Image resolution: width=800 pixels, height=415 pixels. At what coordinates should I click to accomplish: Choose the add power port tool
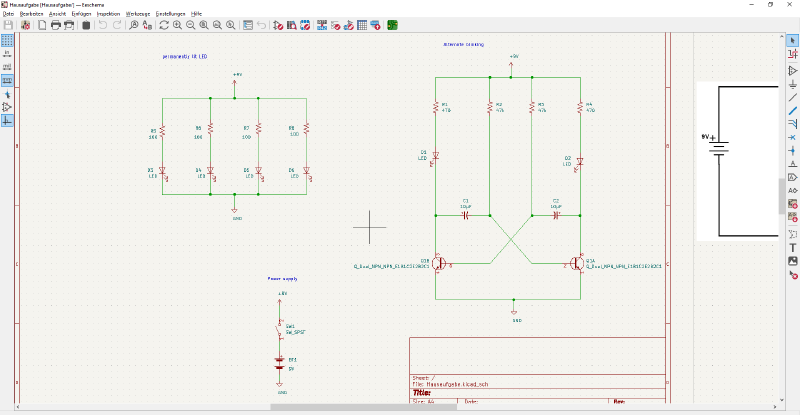[x=792, y=84]
